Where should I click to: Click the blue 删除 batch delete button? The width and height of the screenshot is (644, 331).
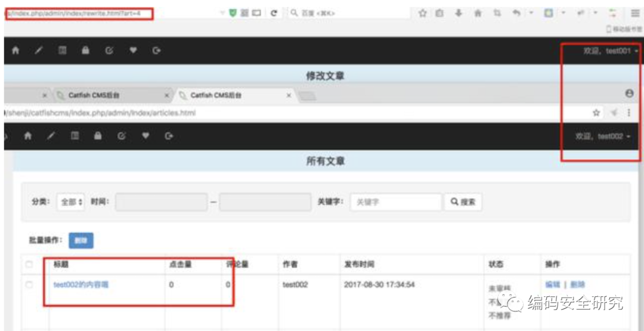point(81,241)
